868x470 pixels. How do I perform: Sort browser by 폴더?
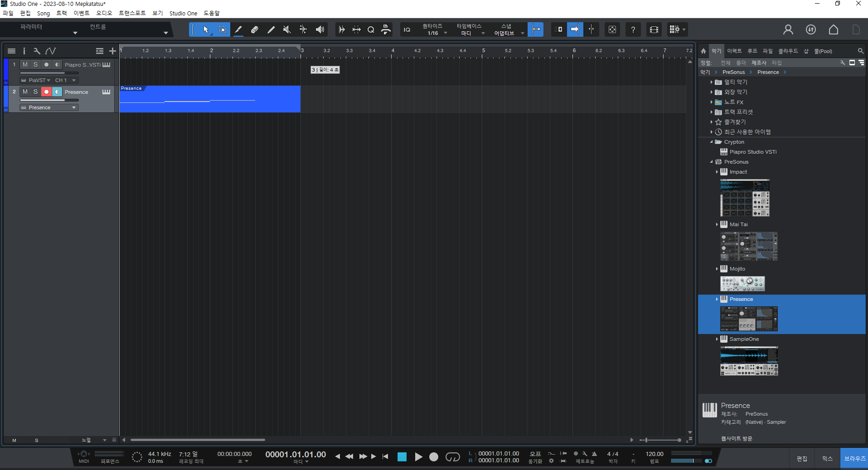[741, 63]
